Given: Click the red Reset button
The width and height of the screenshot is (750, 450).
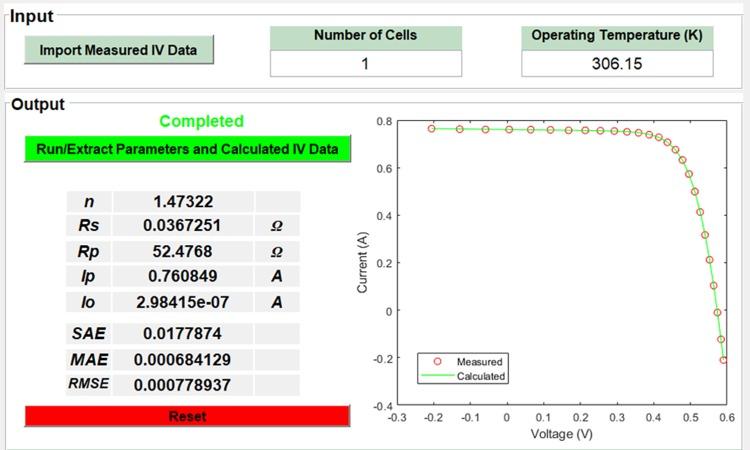Looking at the screenshot, I should [x=188, y=416].
